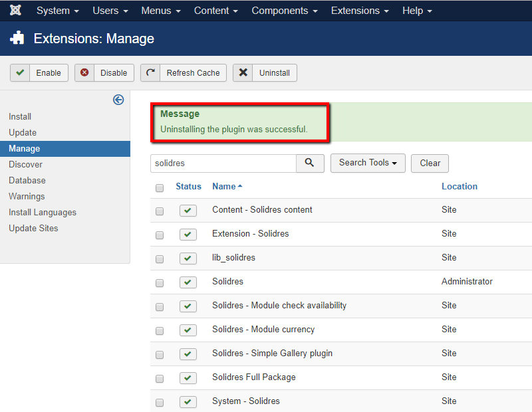Collapse sidebar with the arrow icon
532x412 pixels.
(118, 100)
